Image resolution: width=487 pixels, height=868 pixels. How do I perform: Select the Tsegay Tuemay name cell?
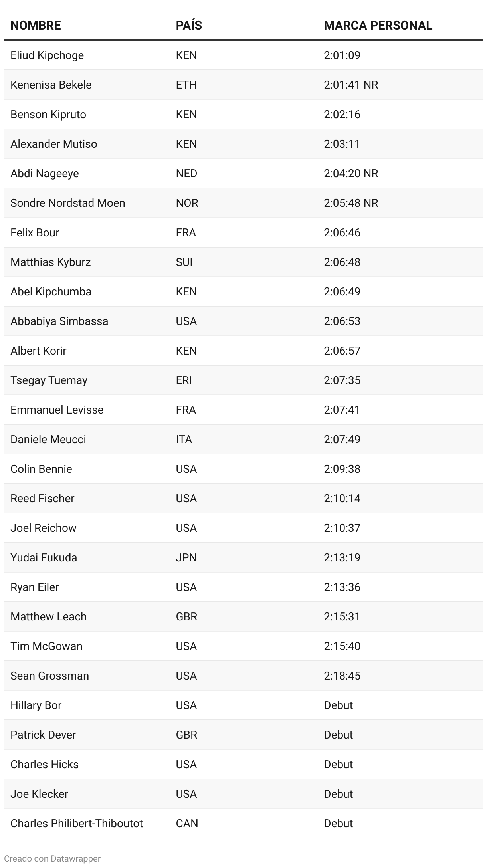[49, 380]
